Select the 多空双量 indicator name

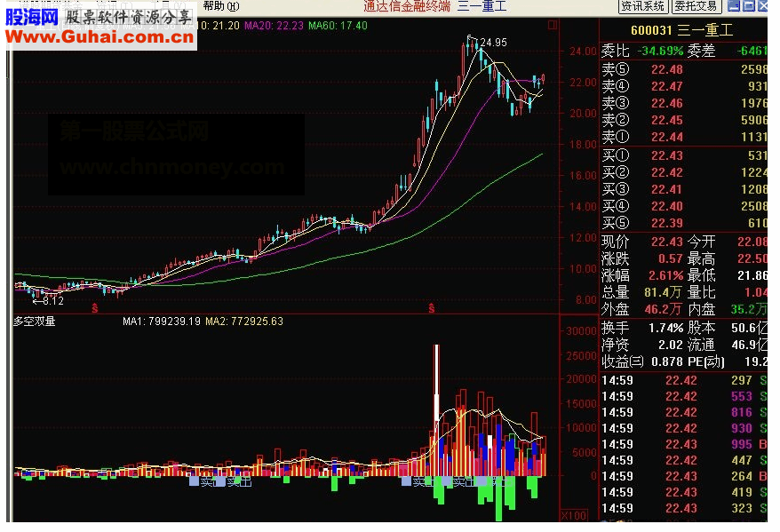pos(35,322)
